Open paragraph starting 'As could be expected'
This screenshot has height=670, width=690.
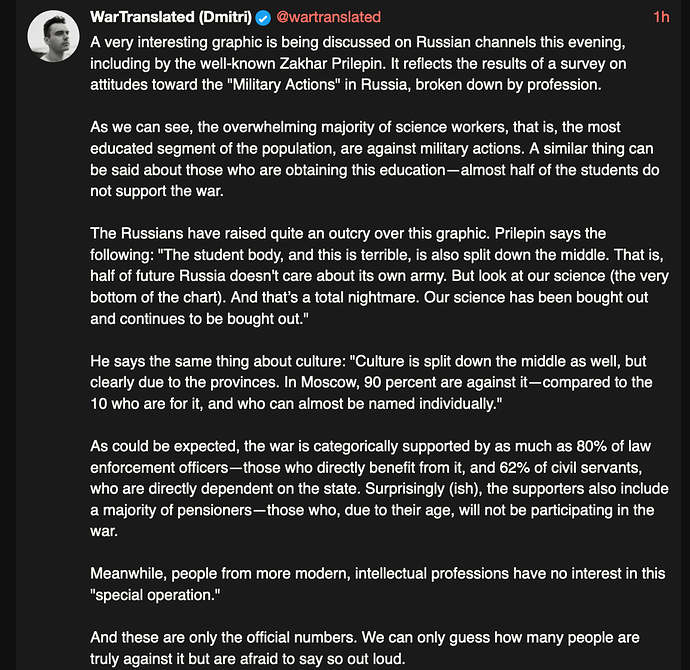tap(379, 489)
